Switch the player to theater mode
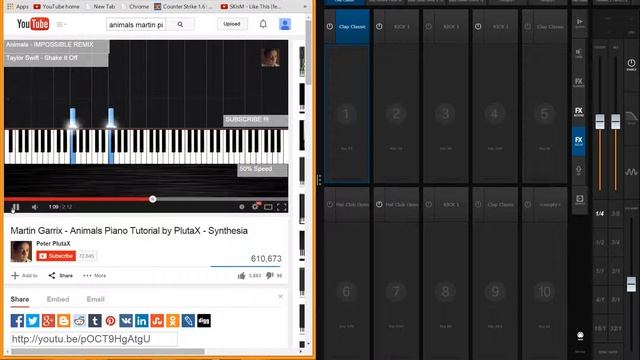The image size is (640, 360). tap(268, 207)
